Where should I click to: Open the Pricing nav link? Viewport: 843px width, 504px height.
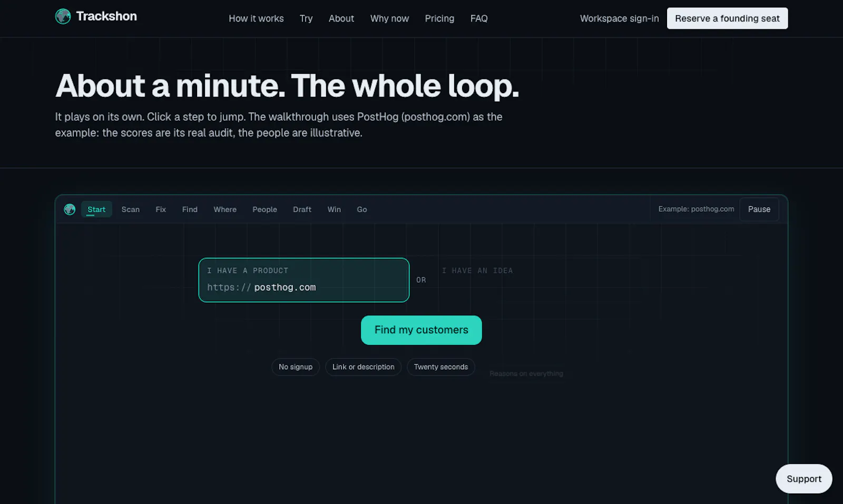[x=439, y=18]
